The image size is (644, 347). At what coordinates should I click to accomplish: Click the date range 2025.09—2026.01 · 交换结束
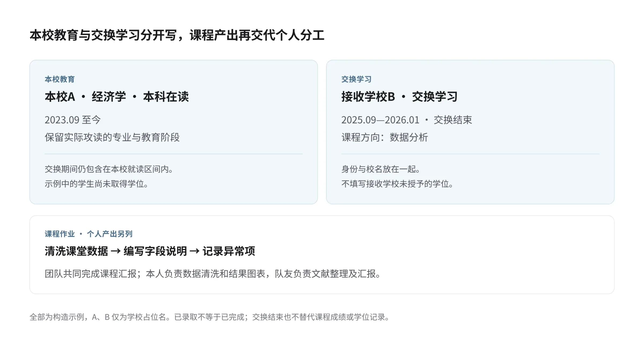(407, 120)
